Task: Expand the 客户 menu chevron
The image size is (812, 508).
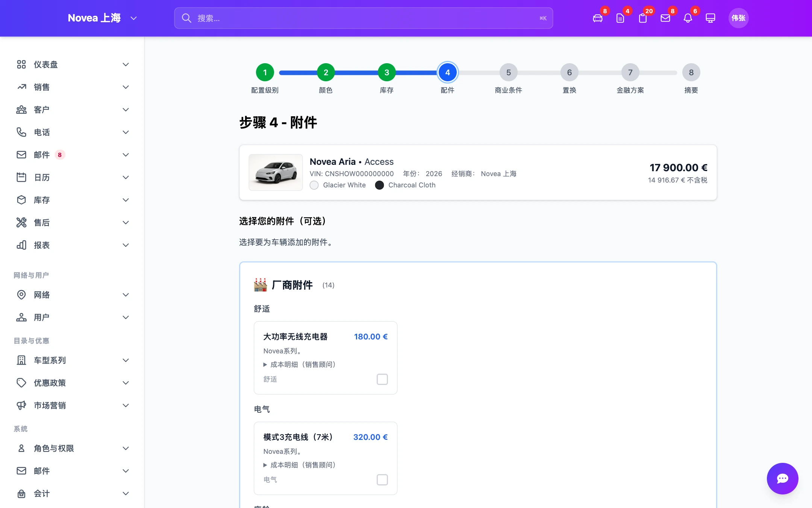Action: [126, 110]
